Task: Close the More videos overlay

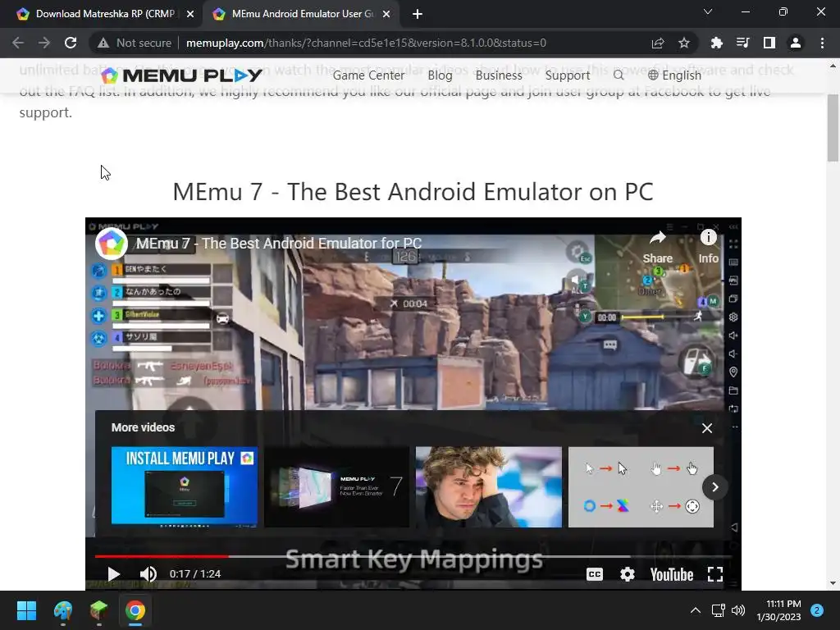Action: point(707,428)
